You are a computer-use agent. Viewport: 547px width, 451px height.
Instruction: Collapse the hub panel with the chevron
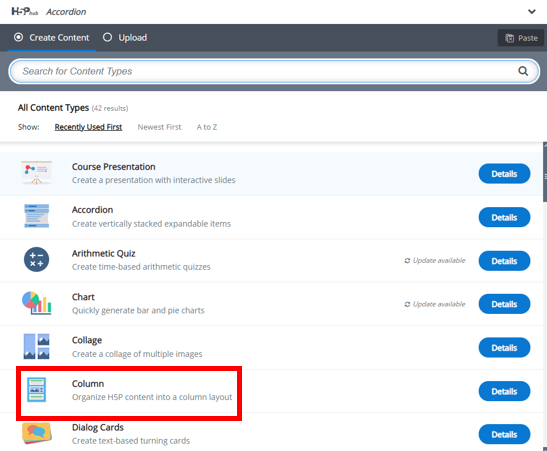click(532, 12)
